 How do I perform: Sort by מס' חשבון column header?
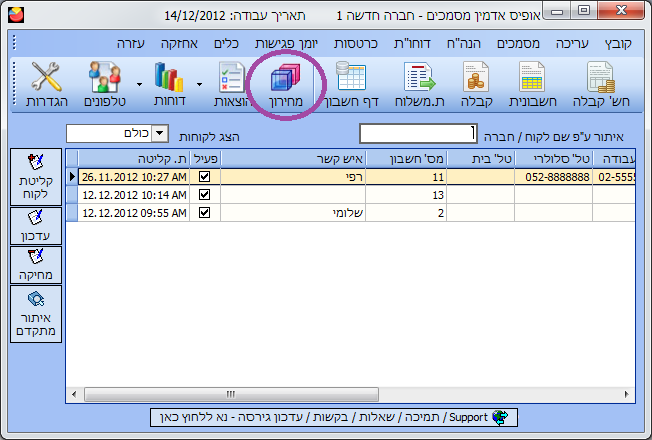[x=406, y=159]
